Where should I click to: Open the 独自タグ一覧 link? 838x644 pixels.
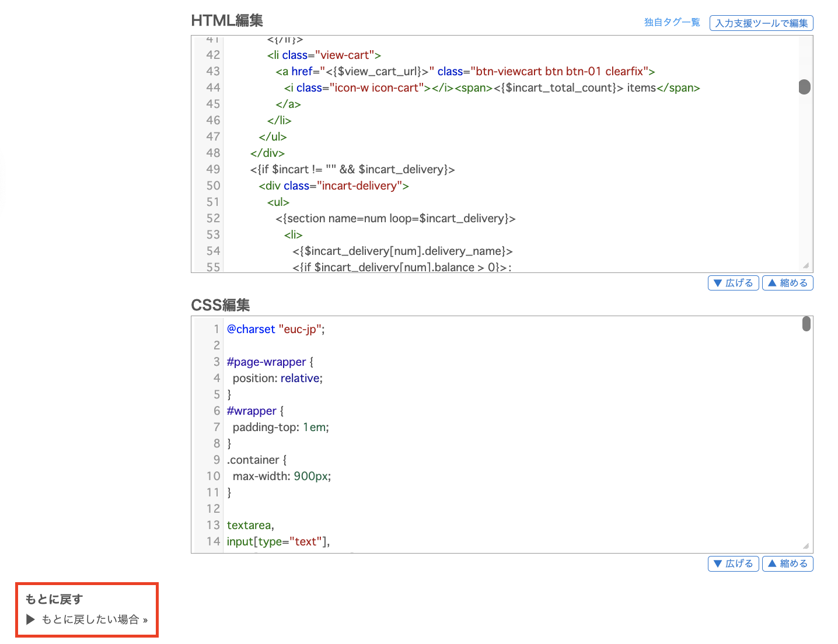(672, 22)
